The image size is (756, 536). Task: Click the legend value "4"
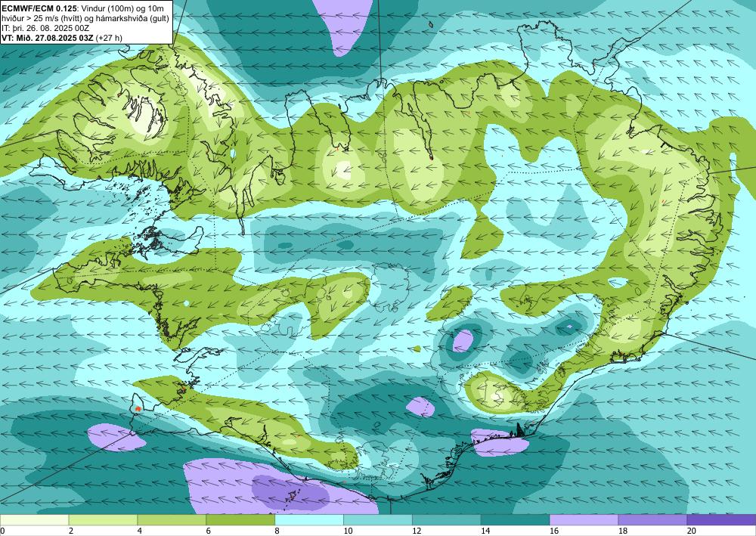pyautogui.click(x=140, y=531)
